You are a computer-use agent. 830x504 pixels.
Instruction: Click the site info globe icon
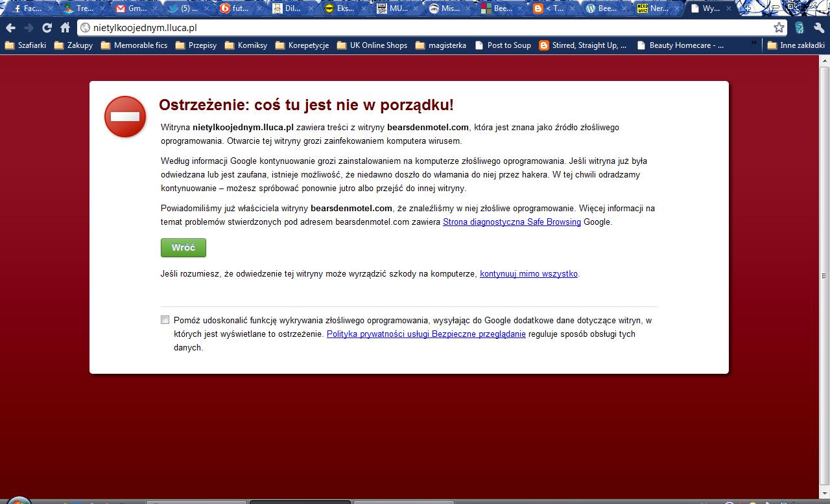coord(85,28)
